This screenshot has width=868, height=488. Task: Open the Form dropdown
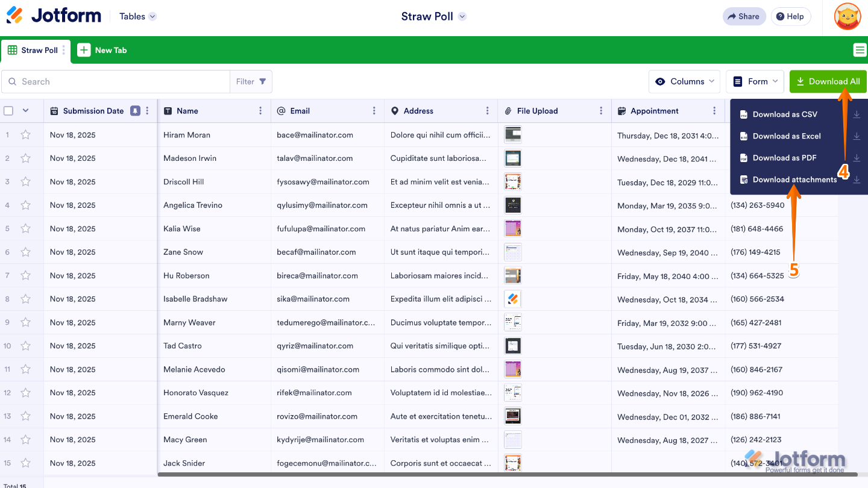[755, 81]
